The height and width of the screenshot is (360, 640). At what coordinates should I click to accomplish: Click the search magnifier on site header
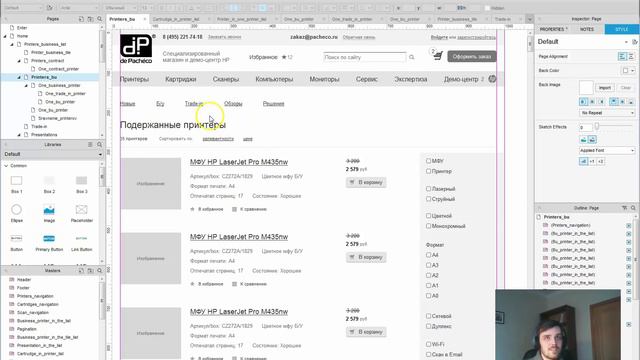click(411, 57)
